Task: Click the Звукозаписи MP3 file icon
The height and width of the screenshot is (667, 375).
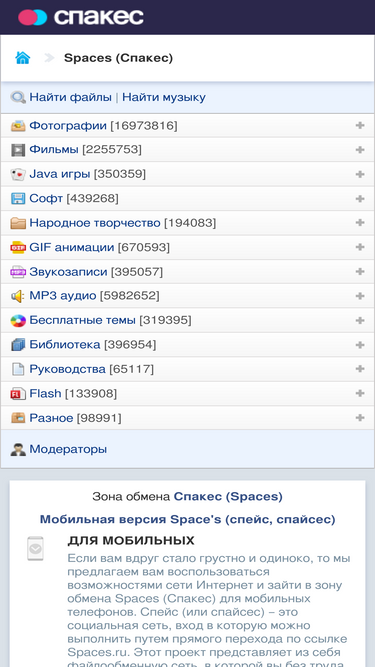Action: pos(18,272)
